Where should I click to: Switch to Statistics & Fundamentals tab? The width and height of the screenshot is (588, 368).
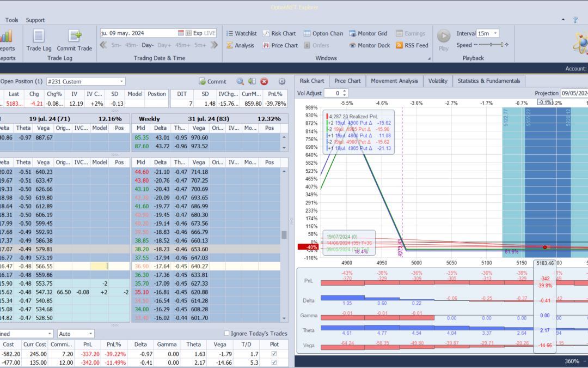tap(488, 81)
